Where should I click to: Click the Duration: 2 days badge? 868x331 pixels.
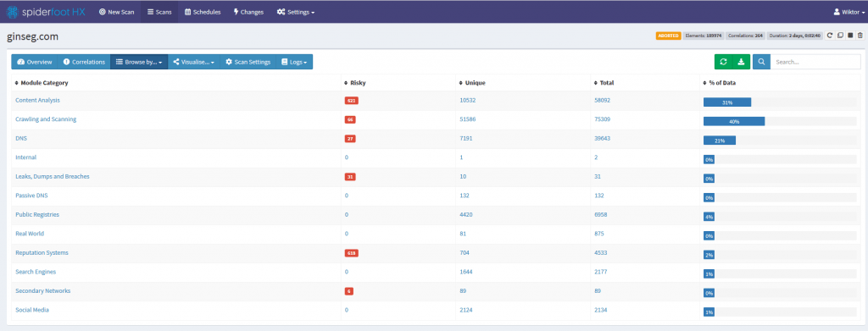tap(795, 36)
